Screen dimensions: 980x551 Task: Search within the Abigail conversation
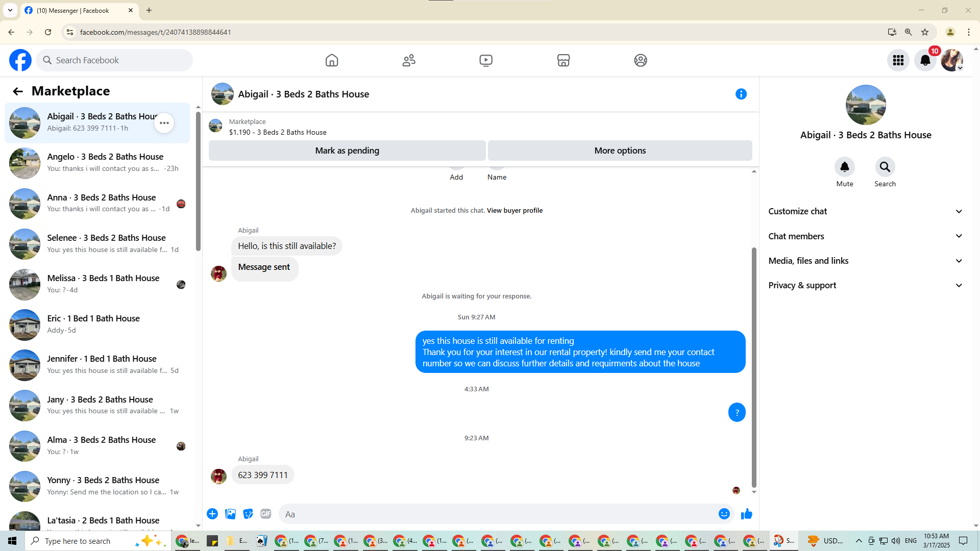tap(885, 167)
